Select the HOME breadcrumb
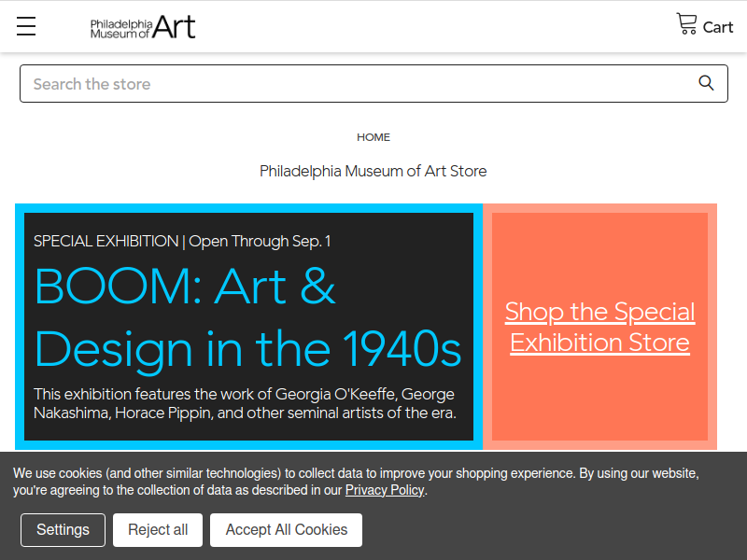 coord(373,137)
